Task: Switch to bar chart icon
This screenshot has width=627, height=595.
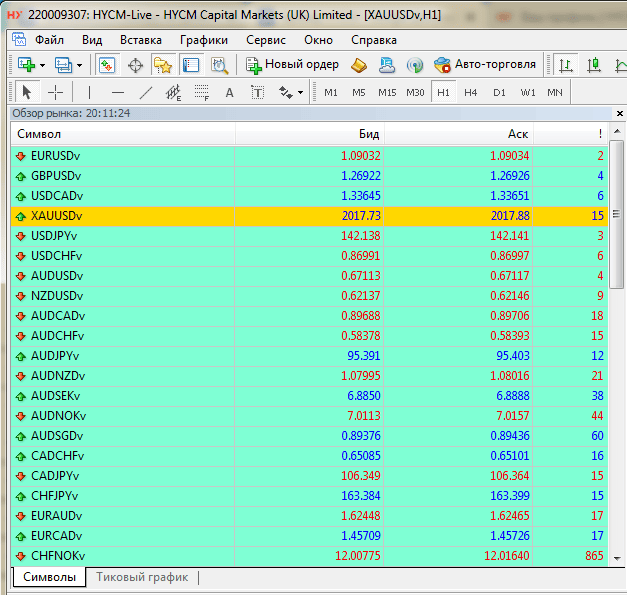Action: 566,65
